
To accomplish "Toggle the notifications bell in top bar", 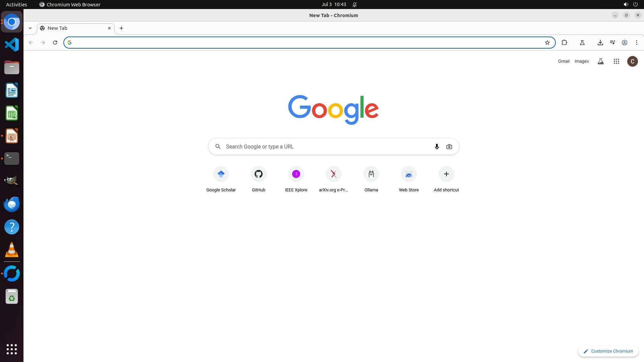I will 355,4.
